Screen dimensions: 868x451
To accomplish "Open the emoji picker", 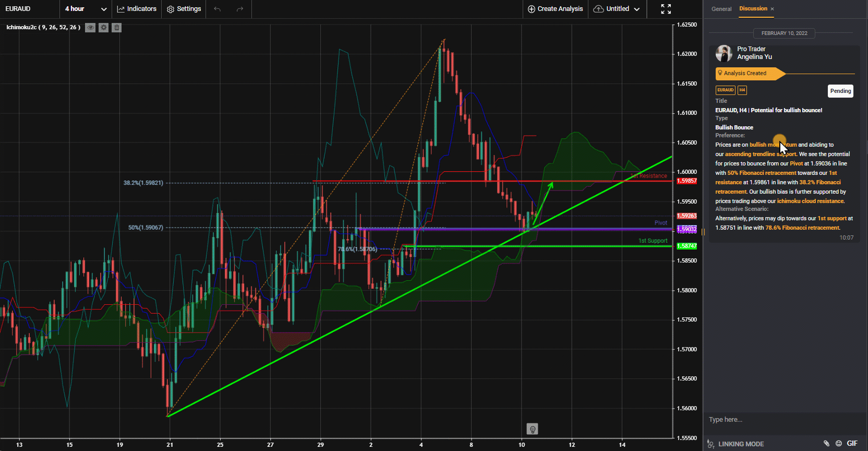I will coord(839,443).
